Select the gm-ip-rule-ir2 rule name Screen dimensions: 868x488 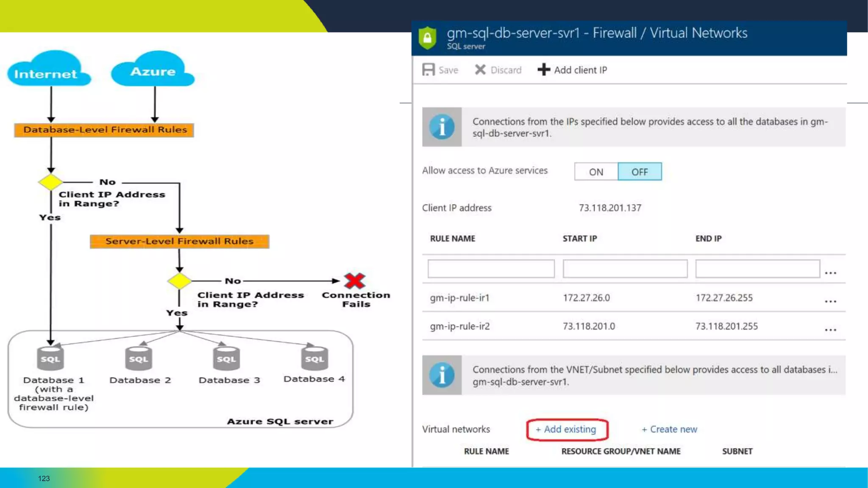click(x=459, y=326)
